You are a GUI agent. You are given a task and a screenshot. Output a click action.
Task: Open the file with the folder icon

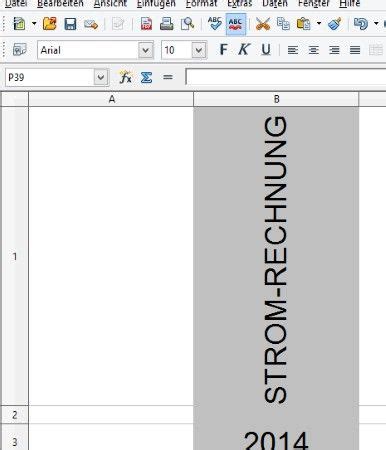pyautogui.click(x=50, y=24)
